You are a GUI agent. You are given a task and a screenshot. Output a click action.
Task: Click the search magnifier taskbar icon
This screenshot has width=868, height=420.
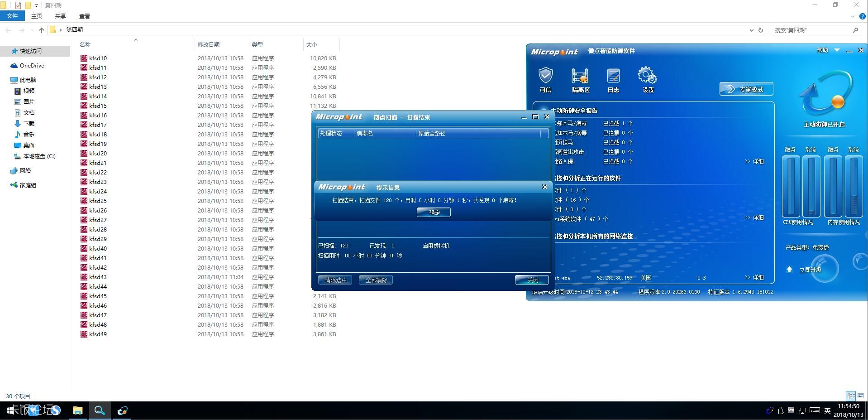[100, 410]
